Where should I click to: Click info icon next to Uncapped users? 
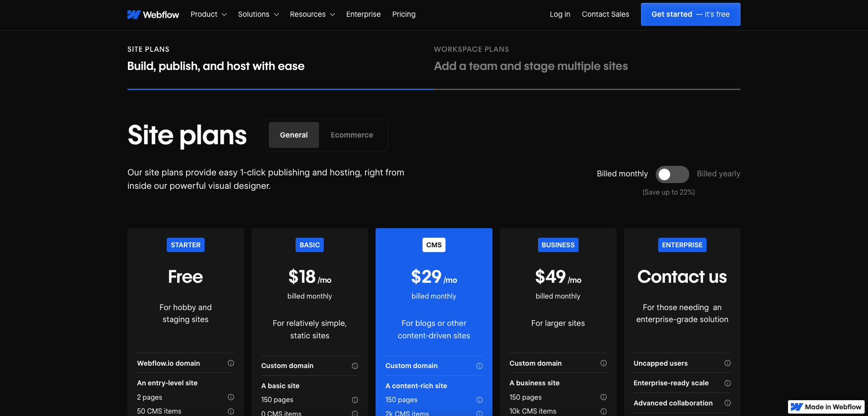point(727,363)
